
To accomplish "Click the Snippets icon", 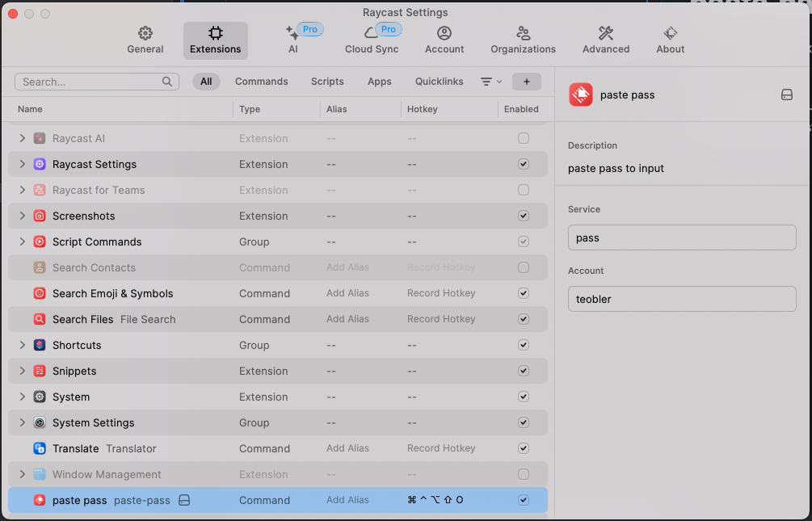I will [40, 371].
